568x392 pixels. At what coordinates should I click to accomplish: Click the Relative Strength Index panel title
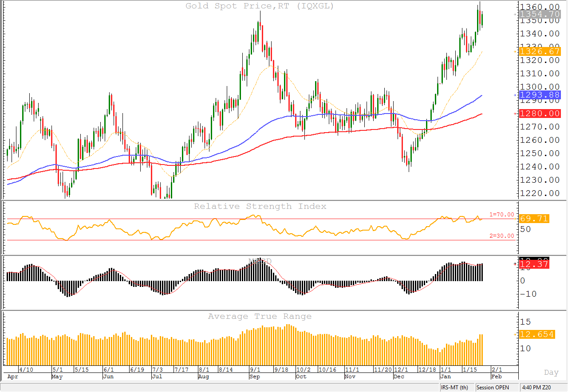[x=260, y=206]
